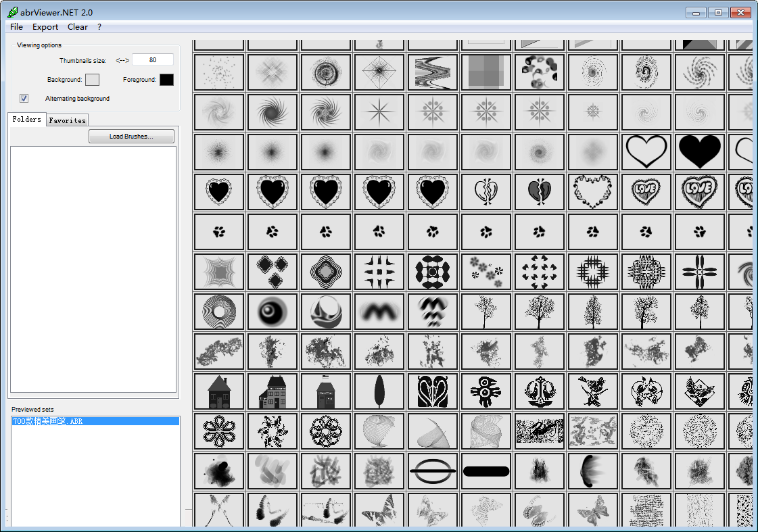
Task: Select the wavy zigzag lines brush
Action: [x=433, y=72]
